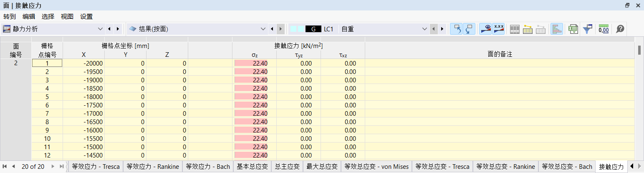Restore the panel window button
644x173 pixels.
627,5
